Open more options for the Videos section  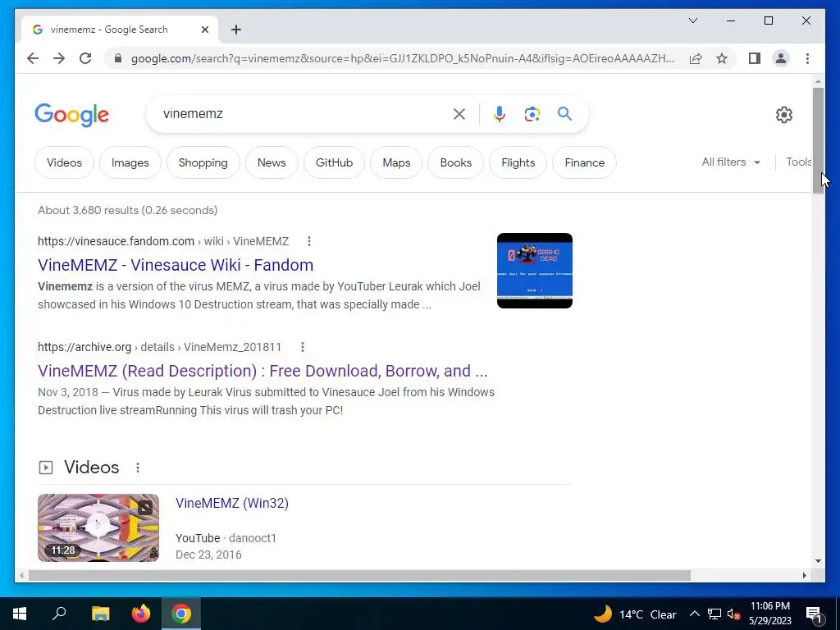[x=138, y=468]
